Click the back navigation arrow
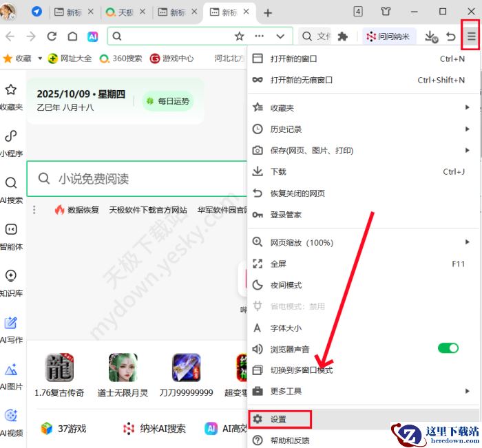The image size is (482, 448). (10, 36)
